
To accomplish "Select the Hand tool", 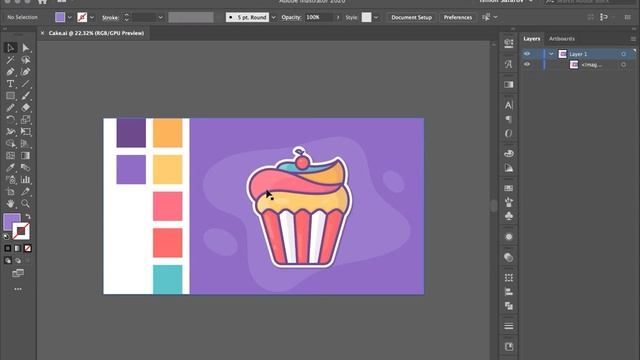I will point(10,203).
